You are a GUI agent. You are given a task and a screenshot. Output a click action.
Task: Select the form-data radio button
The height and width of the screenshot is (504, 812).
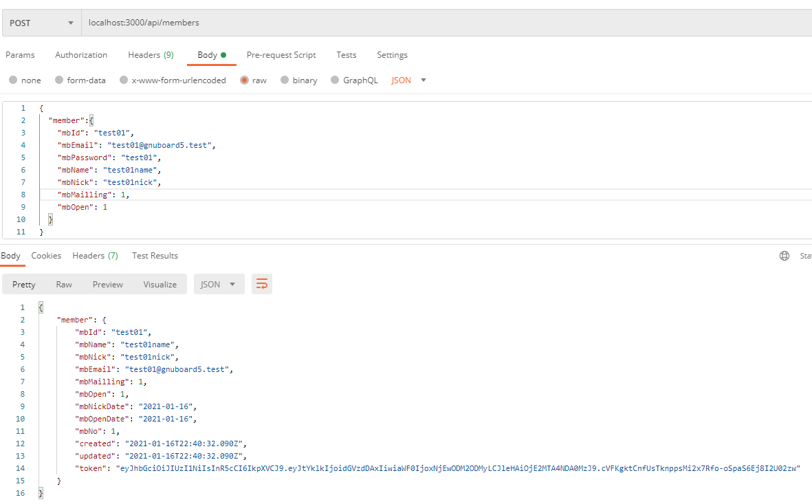coord(59,80)
